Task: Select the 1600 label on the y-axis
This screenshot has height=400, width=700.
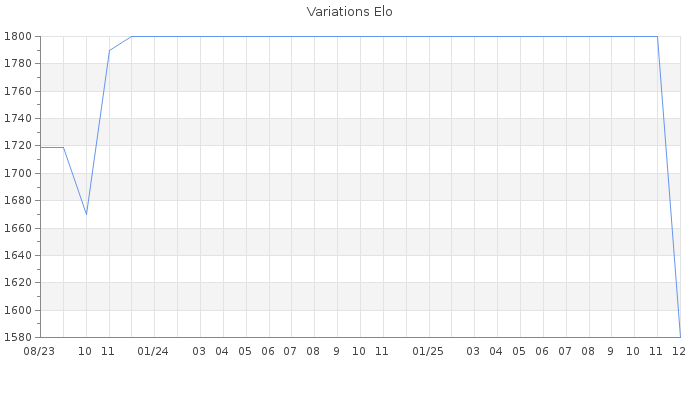Action: [19, 310]
